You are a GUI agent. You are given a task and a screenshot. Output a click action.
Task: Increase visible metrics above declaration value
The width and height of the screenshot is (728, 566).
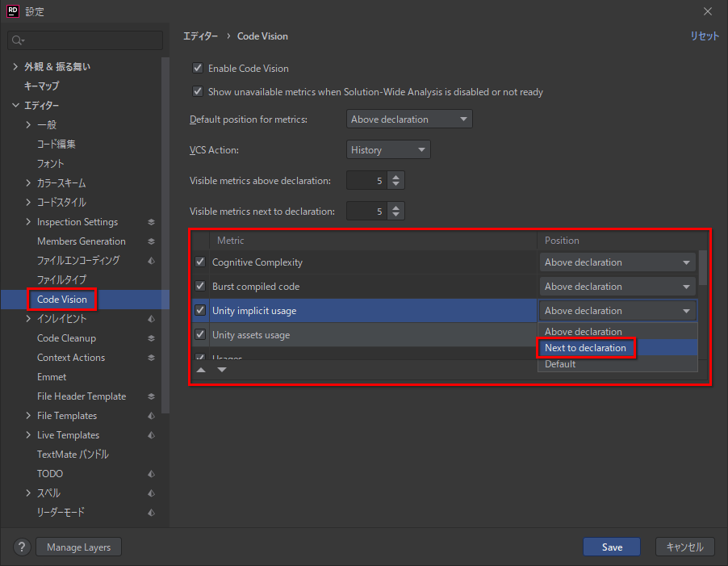click(395, 177)
